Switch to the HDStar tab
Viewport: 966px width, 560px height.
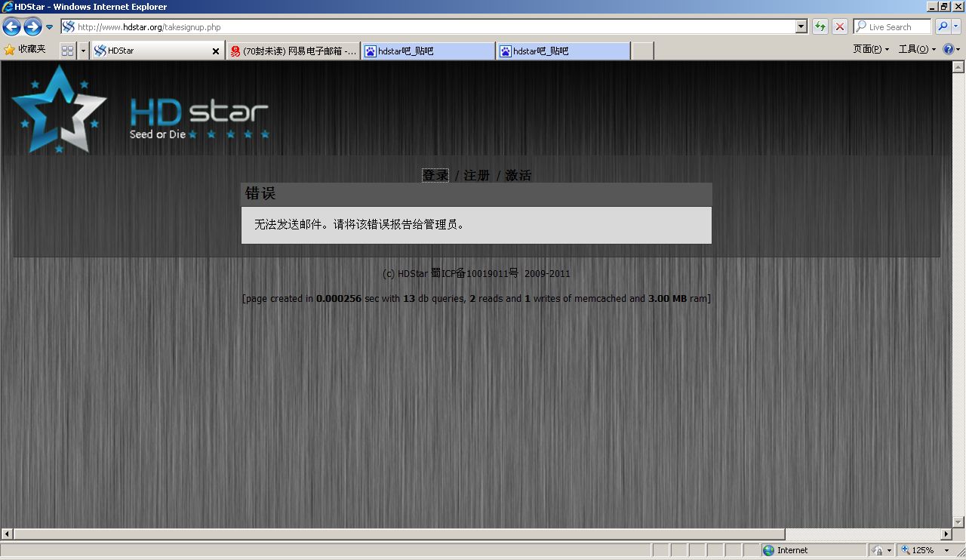151,51
